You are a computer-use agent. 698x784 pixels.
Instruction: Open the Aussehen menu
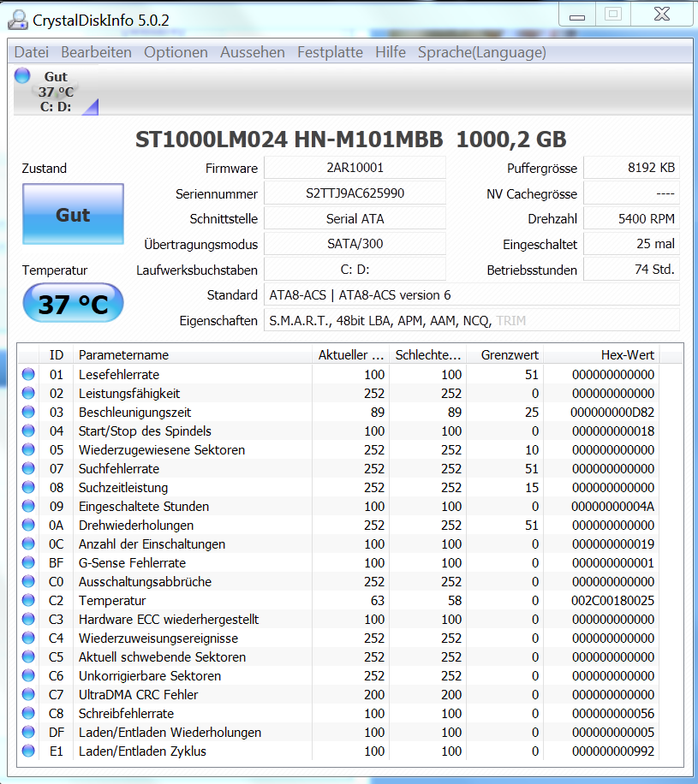click(x=252, y=52)
